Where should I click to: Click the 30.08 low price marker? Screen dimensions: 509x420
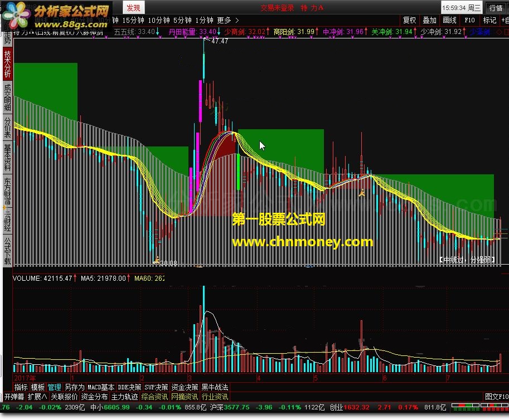[x=169, y=263]
